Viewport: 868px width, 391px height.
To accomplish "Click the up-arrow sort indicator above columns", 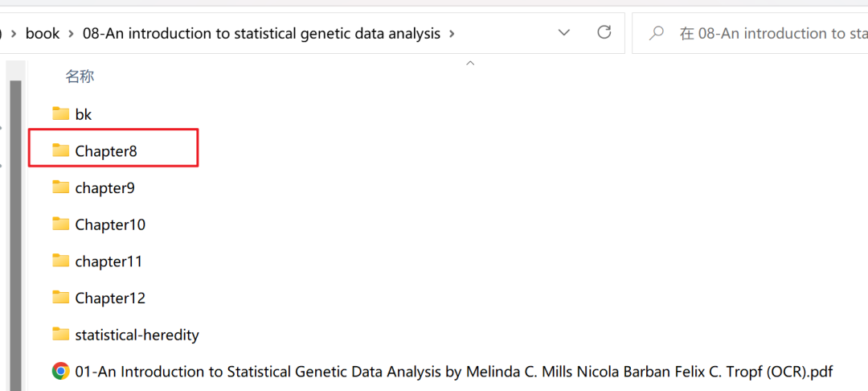I will coord(470,63).
